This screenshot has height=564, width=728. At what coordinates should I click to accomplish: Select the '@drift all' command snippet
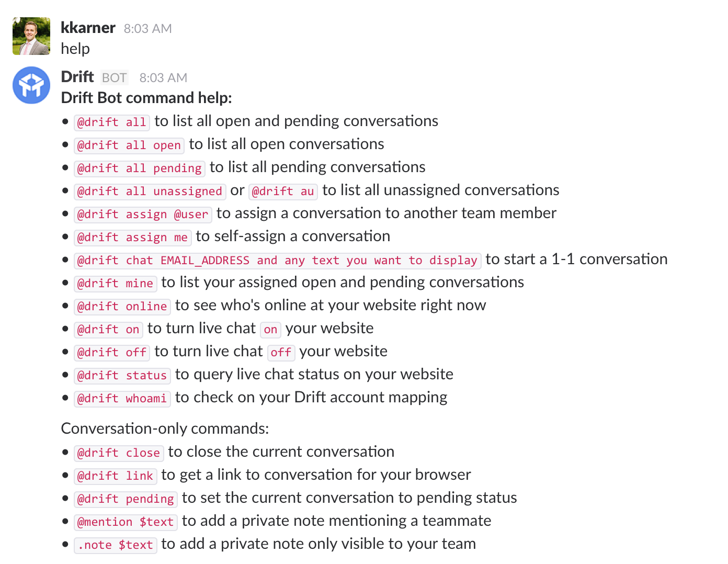[x=112, y=122]
